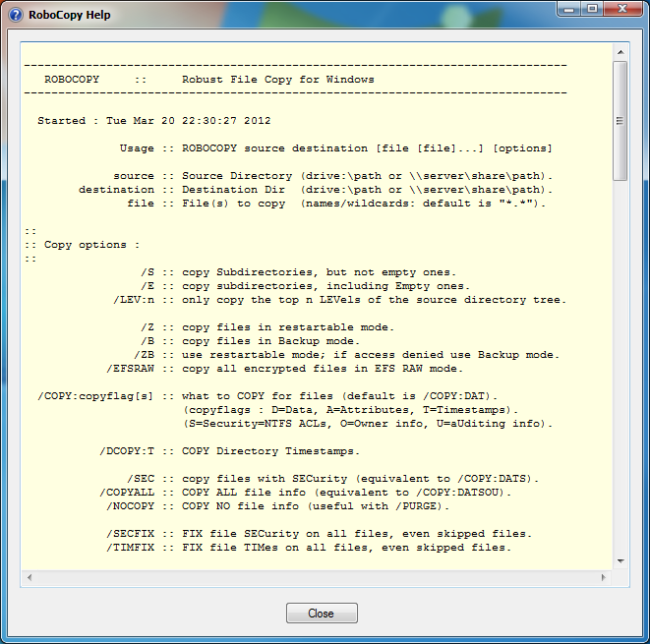The height and width of the screenshot is (644, 650).
Task: Click the 'RoboCopy Help' window title
Action: (x=70, y=15)
